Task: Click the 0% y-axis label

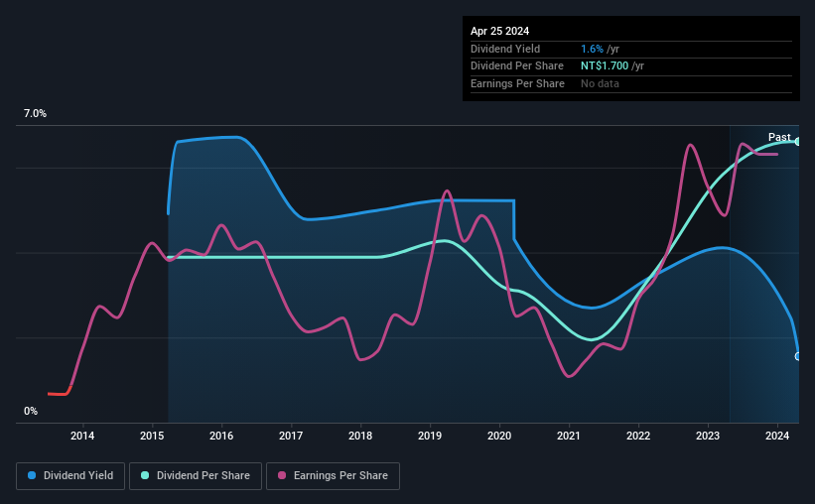Action: 31,411
